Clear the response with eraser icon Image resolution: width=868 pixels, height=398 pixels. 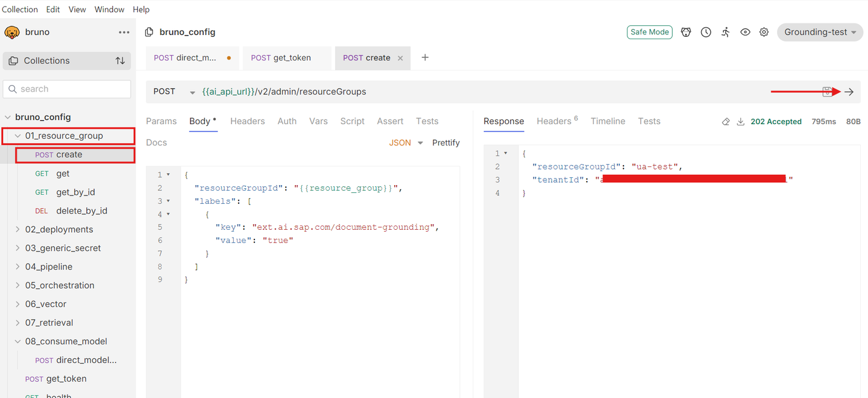pyautogui.click(x=726, y=122)
